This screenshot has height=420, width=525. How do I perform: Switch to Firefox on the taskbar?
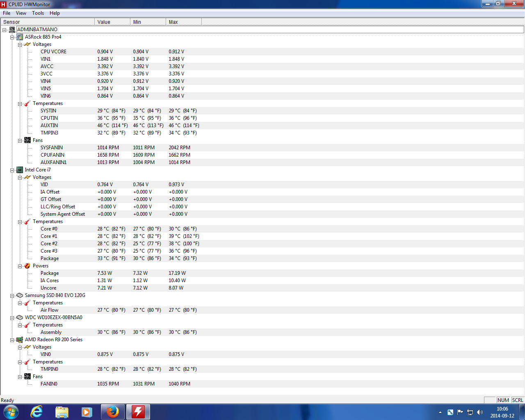pos(113,412)
